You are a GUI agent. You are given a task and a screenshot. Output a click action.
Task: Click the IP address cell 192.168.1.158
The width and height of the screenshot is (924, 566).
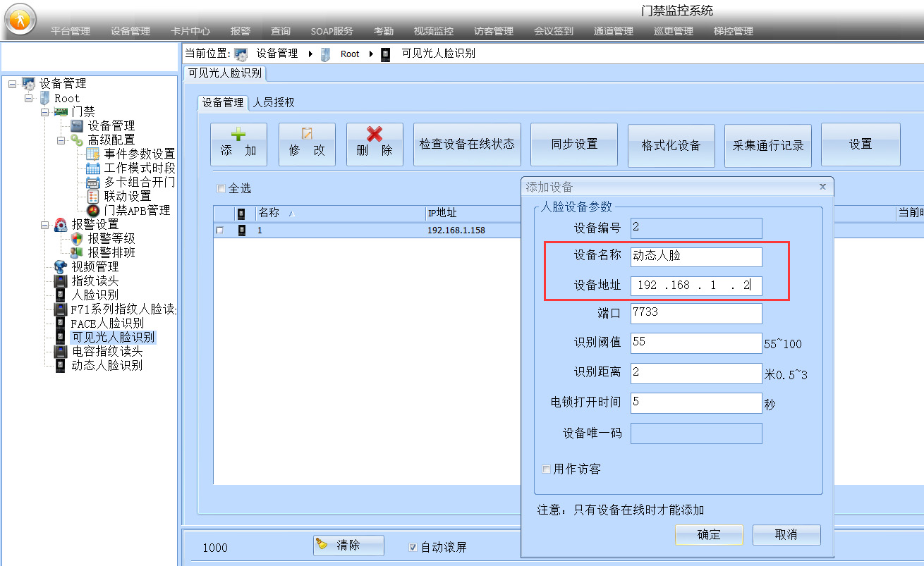tap(456, 230)
